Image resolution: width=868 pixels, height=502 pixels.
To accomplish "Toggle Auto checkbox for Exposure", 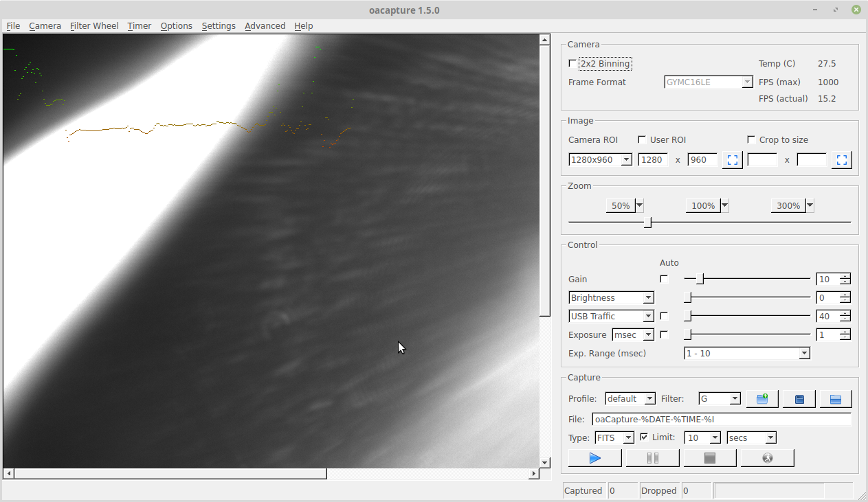I will [x=664, y=334].
